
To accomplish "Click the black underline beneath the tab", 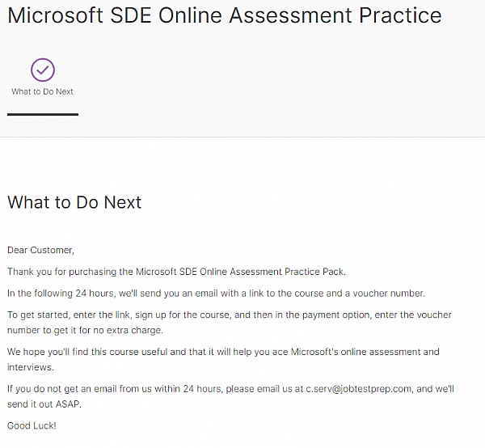I will point(42,114).
